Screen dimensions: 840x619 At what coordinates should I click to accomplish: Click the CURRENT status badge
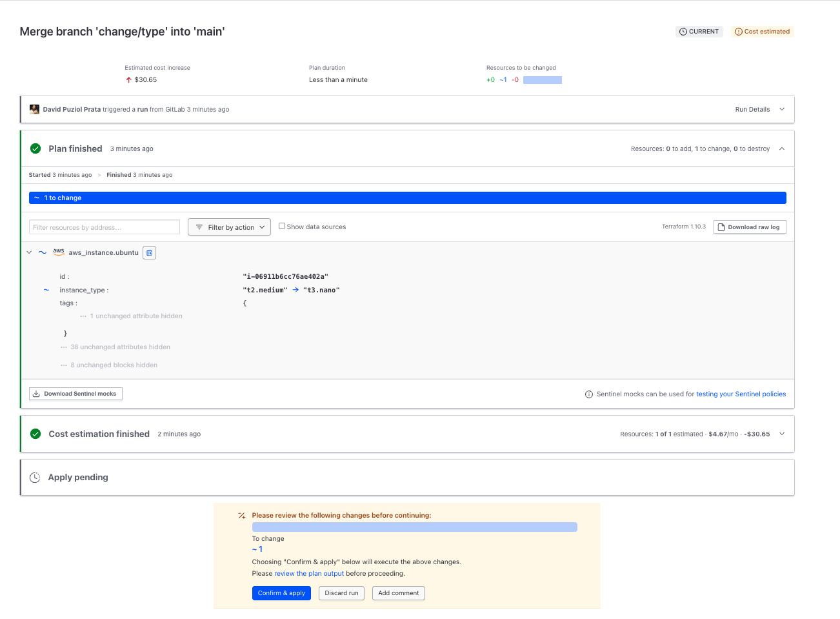(699, 32)
